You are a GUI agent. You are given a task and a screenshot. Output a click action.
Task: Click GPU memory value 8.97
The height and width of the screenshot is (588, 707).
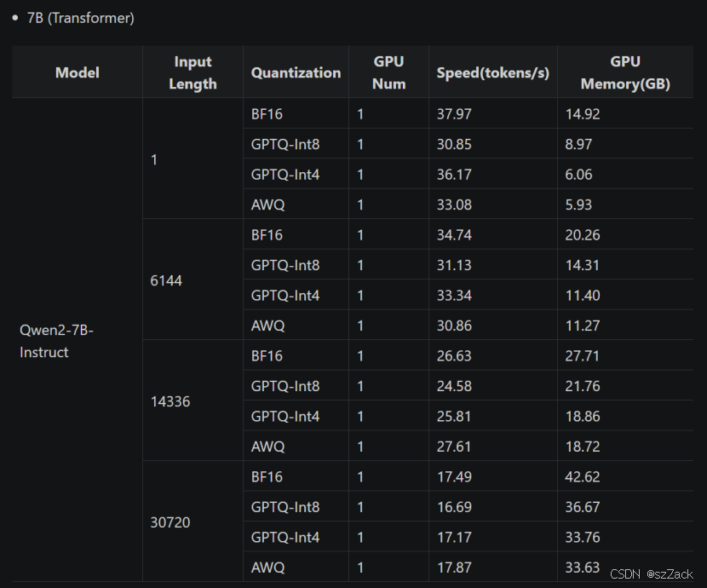[x=578, y=144]
